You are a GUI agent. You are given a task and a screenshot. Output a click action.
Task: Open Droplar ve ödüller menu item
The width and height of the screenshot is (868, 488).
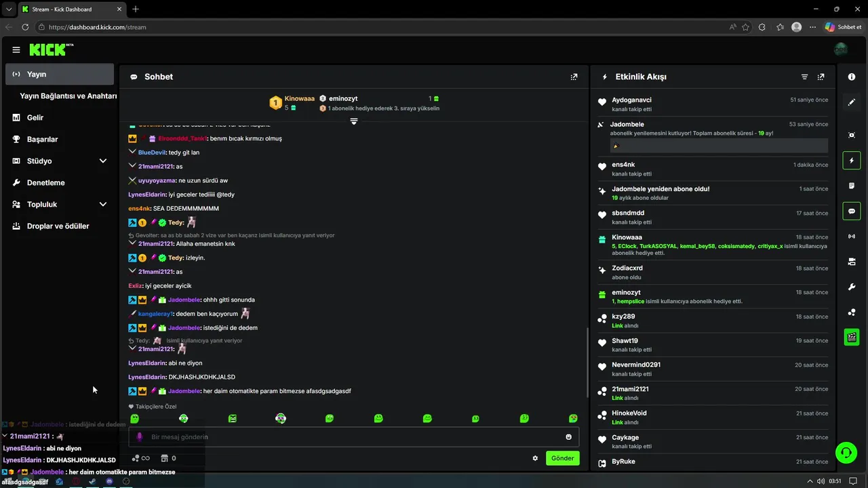[x=60, y=226]
